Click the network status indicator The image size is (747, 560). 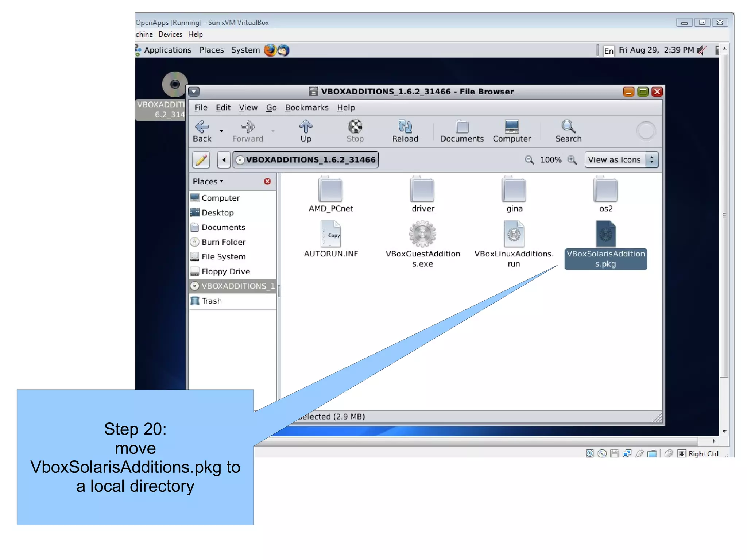point(627,453)
